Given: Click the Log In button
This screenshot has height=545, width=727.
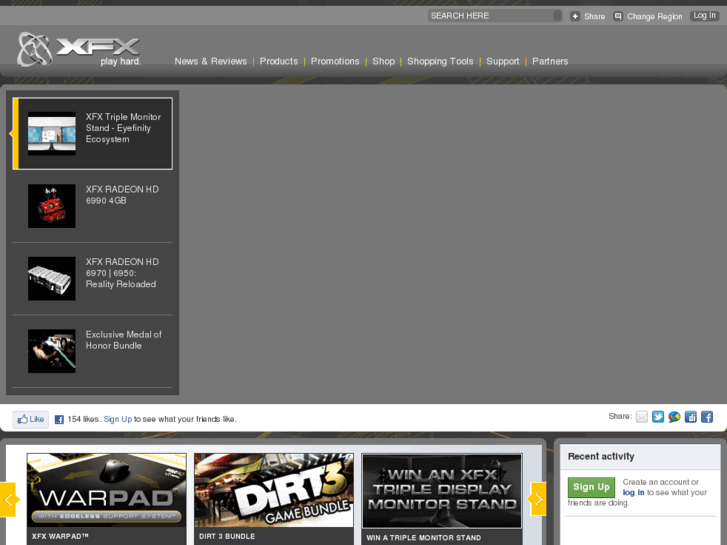Looking at the screenshot, I should (704, 16).
